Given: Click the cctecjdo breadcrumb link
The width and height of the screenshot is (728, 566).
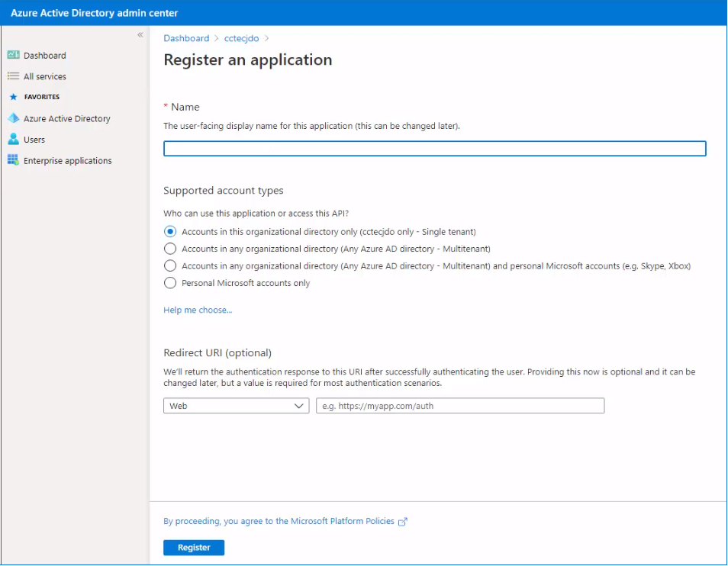Looking at the screenshot, I should click(x=241, y=38).
